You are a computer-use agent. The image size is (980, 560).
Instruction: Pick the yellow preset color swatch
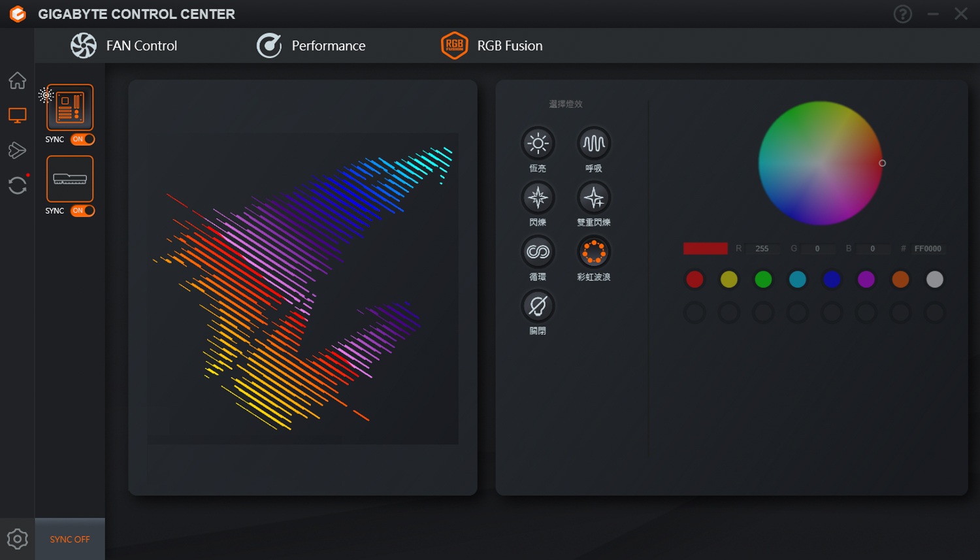[729, 280]
